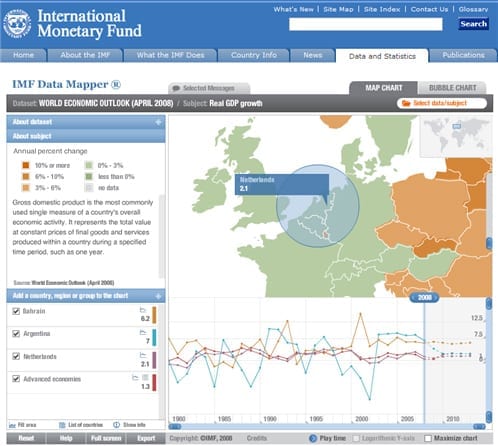Click the Show info circle icon
This screenshot has height=446, width=498.
pos(116,425)
